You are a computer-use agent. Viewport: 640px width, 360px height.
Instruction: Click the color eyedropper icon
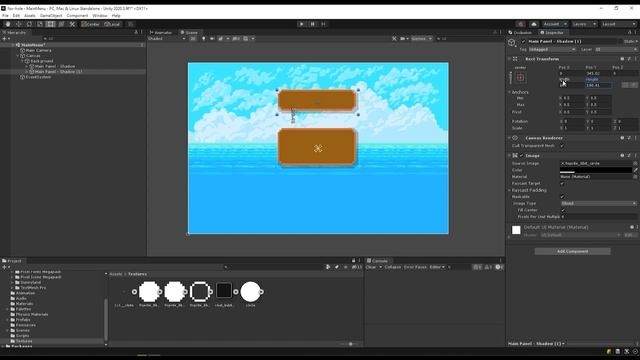click(x=636, y=170)
